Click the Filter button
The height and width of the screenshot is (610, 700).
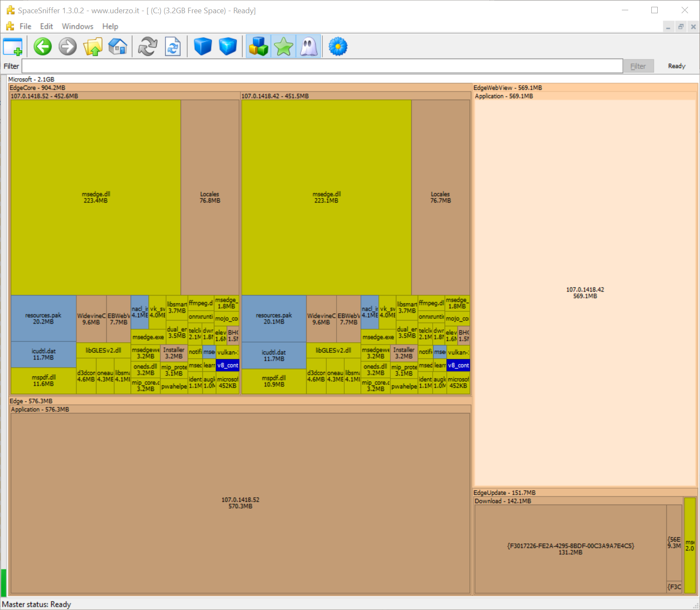pyautogui.click(x=638, y=66)
